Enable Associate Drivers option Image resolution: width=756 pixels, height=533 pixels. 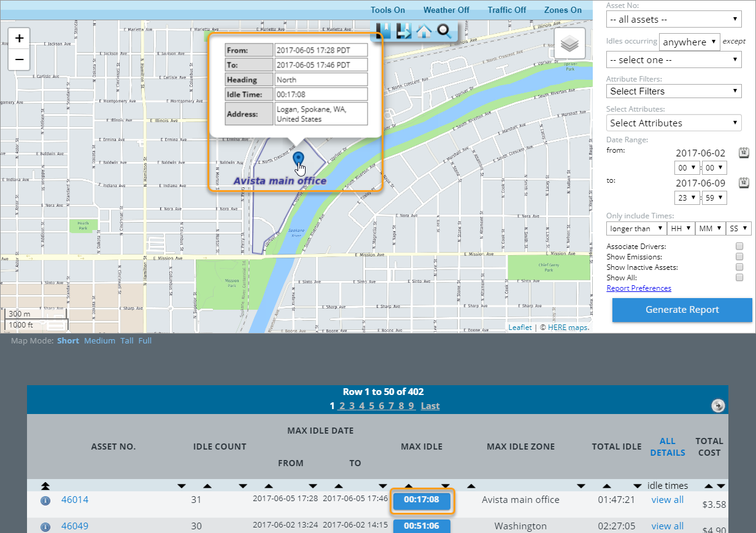(739, 247)
